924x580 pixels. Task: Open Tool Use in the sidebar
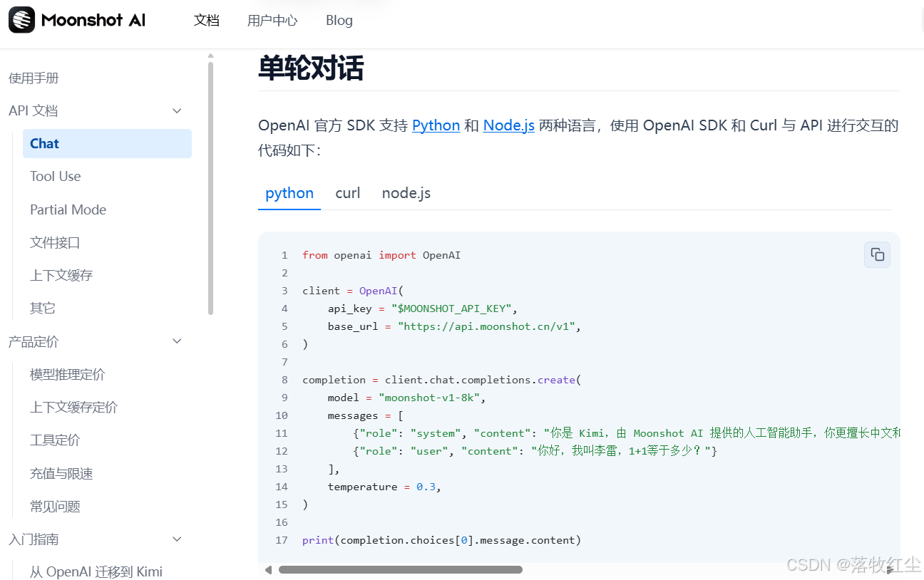(x=56, y=176)
